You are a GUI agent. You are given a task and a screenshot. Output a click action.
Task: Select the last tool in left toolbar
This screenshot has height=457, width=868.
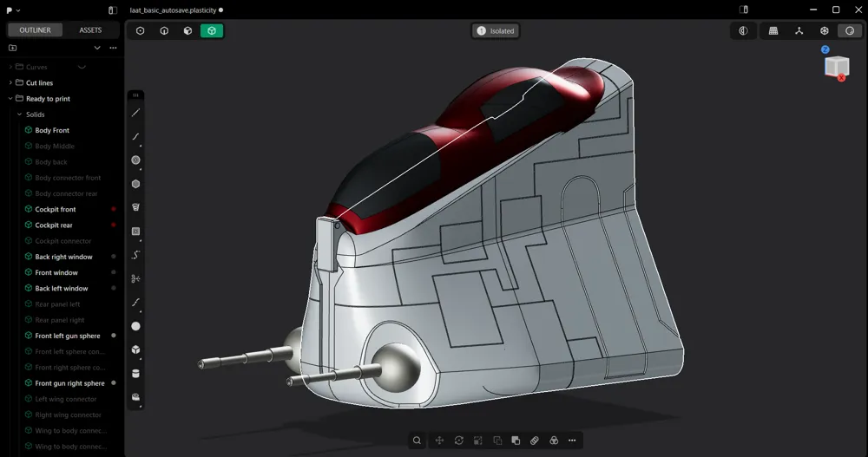coord(135,397)
